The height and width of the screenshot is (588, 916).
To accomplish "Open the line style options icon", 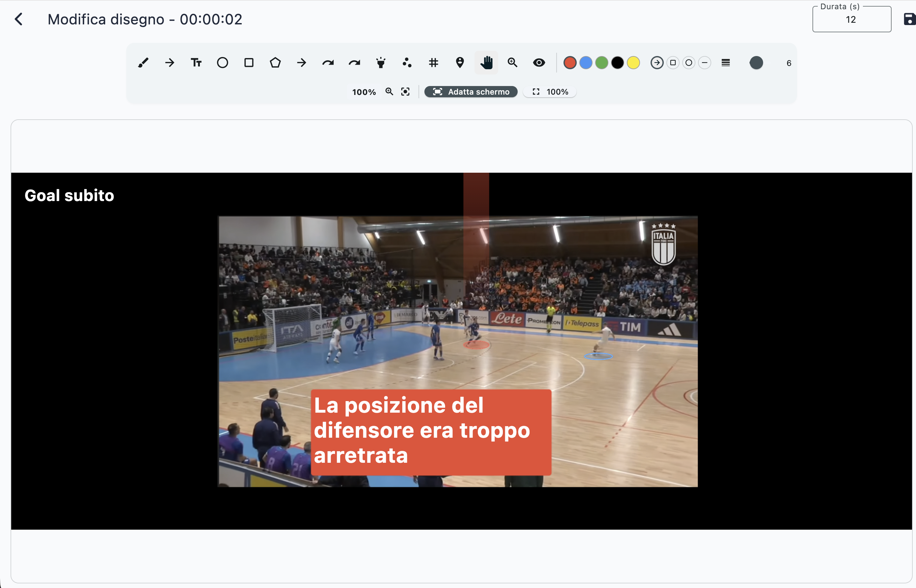I will pos(726,63).
